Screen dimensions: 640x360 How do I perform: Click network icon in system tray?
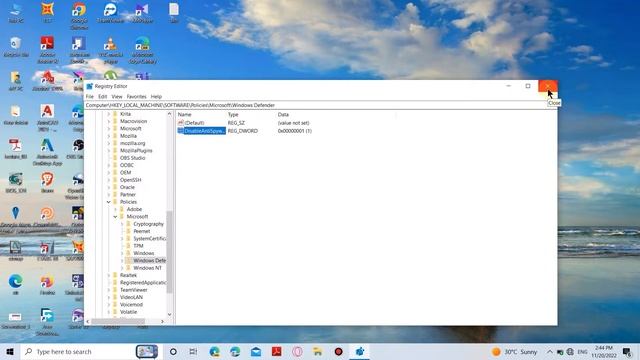[x=570, y=351]
